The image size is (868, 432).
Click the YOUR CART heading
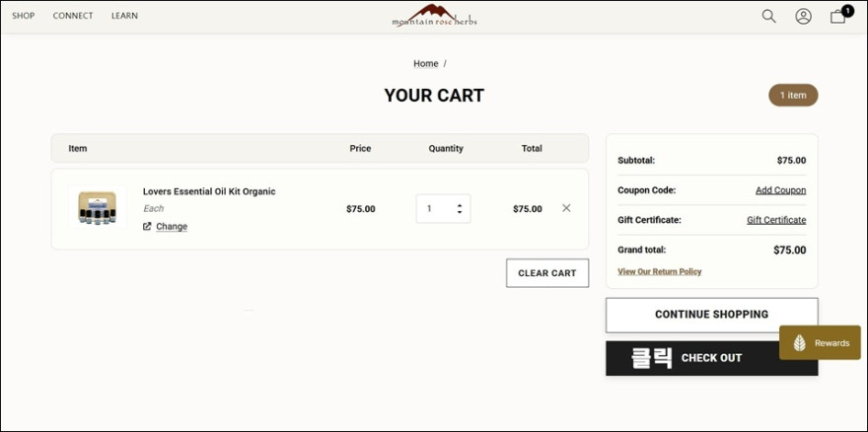click(x=434, y=96)
